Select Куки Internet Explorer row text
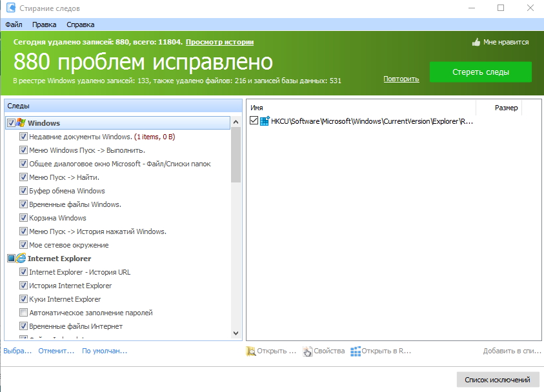 point(65,299)
